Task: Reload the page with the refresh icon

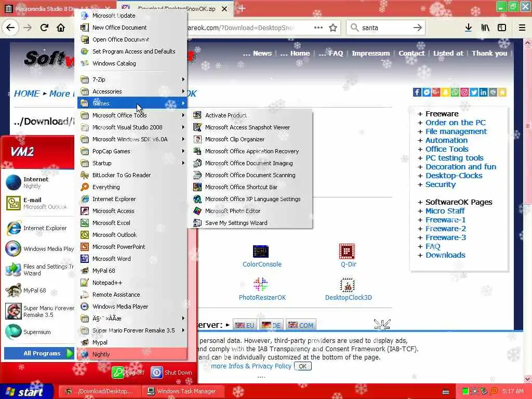Action: (x=44, y=28)
